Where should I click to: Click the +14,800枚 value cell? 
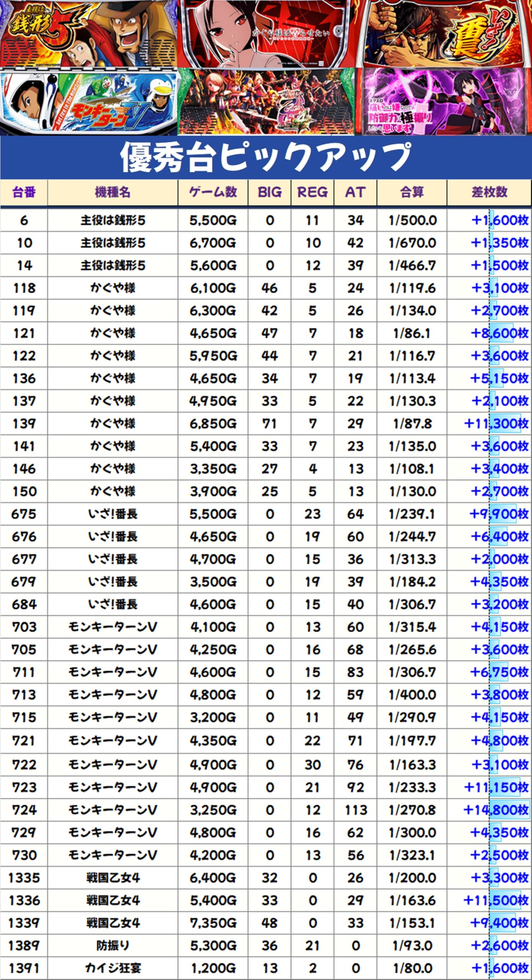pyautogui.click(x=495, y=810)
